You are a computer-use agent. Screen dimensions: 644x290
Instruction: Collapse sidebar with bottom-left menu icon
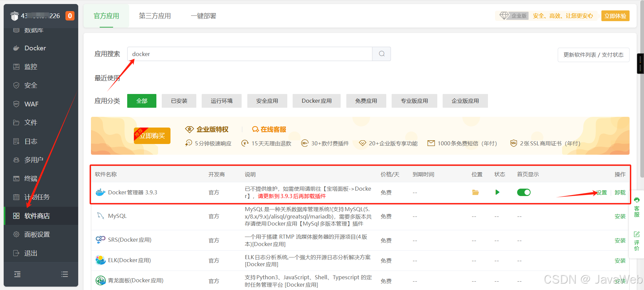[17, 274]
